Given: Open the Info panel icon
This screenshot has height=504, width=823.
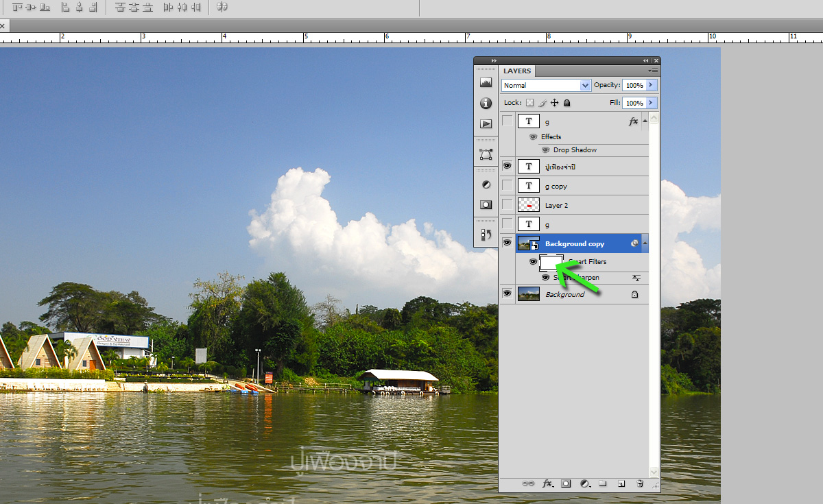Looking at the screenshot, I should pyautogui.click(x=486, y=104).
